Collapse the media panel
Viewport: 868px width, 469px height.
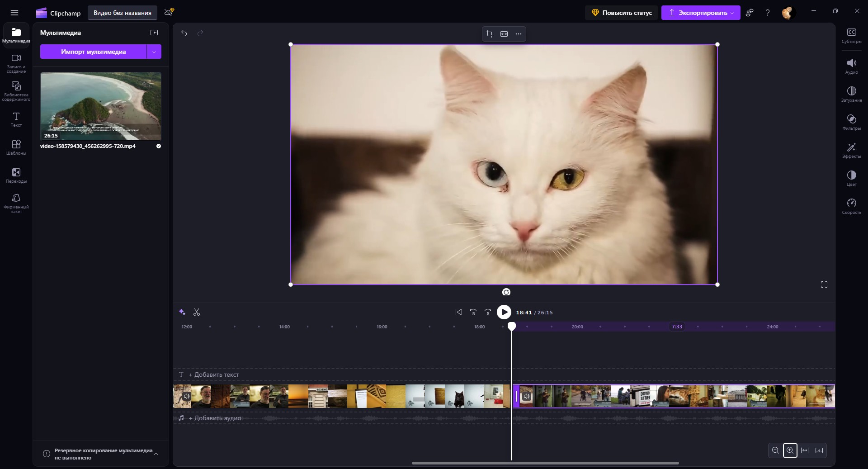click(154, 33)
